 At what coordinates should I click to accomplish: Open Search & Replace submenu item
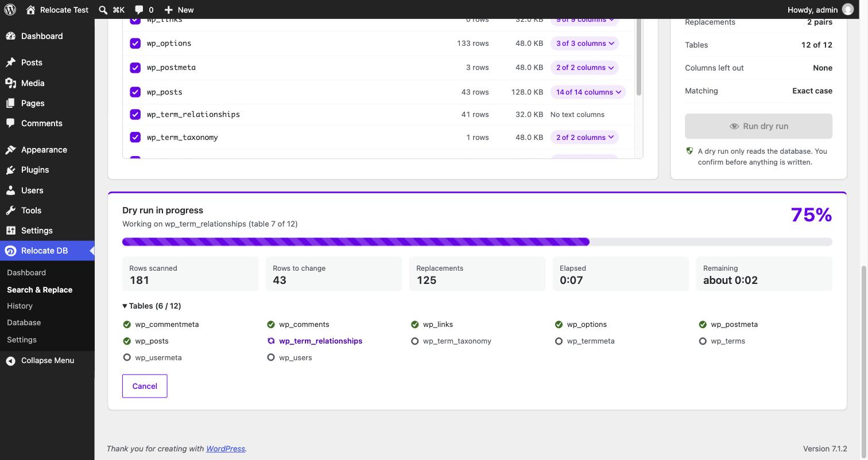[40, 290]
